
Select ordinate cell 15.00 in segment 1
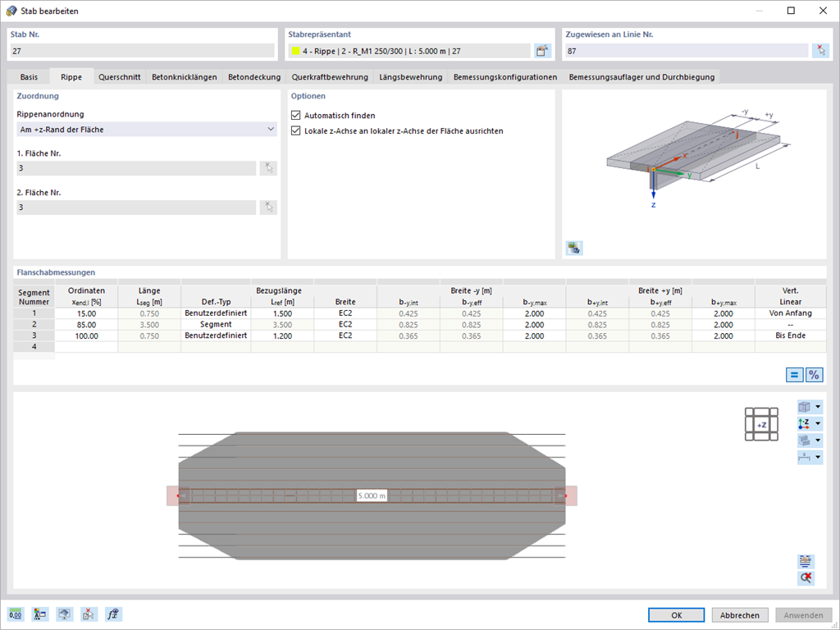[x=86, y=313]
